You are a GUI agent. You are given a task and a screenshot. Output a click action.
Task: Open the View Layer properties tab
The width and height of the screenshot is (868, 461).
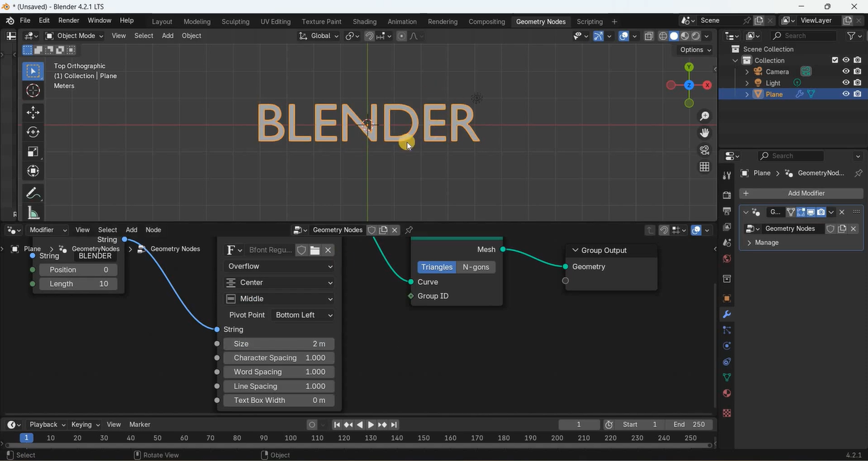(x=727, y=226)
